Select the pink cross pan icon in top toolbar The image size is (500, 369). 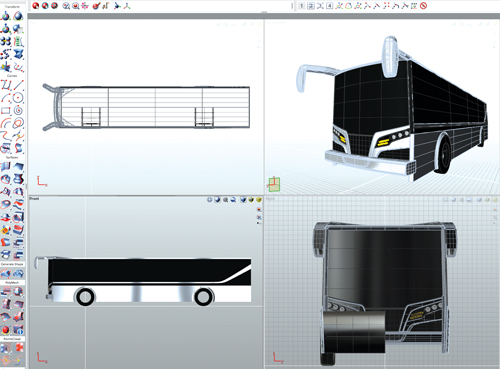click(x=85, y=6)
